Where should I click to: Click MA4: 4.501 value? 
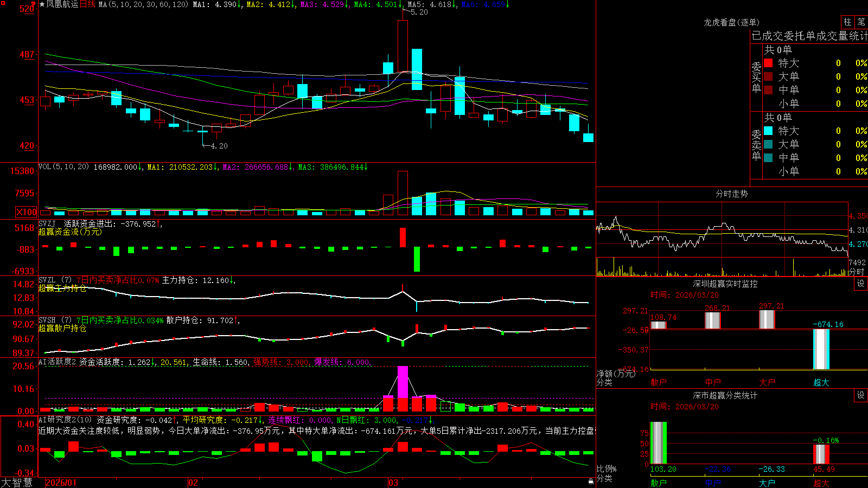click(x=378, y=4)
